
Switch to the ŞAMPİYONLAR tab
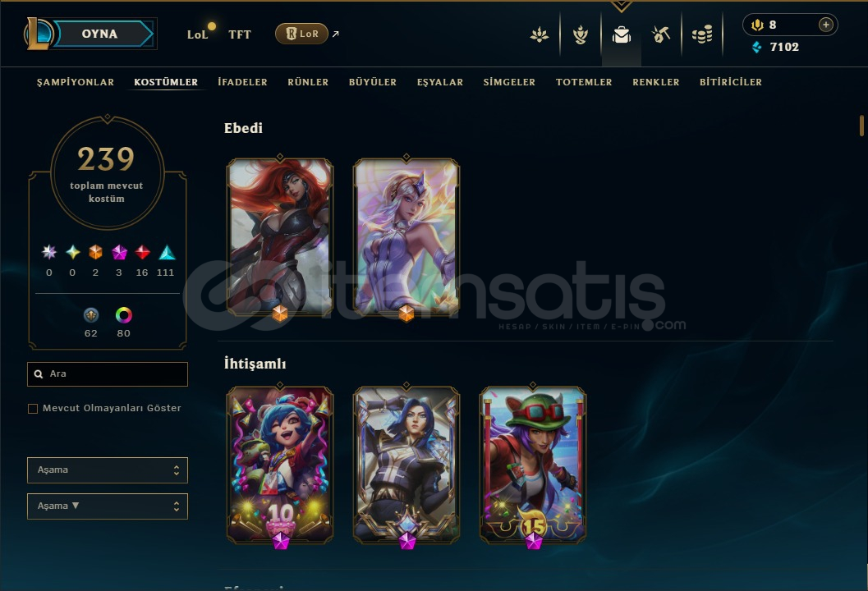76,82
